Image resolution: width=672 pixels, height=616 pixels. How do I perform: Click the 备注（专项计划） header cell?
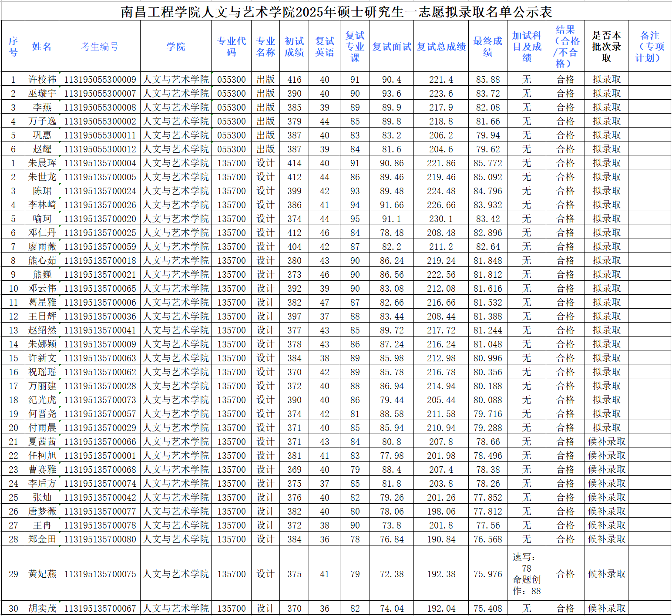tap(649, 47)
